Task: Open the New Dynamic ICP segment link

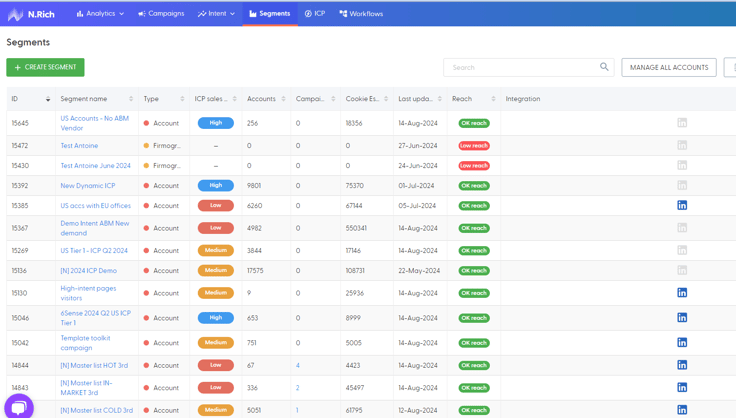Action: click(x=88, y=186)
